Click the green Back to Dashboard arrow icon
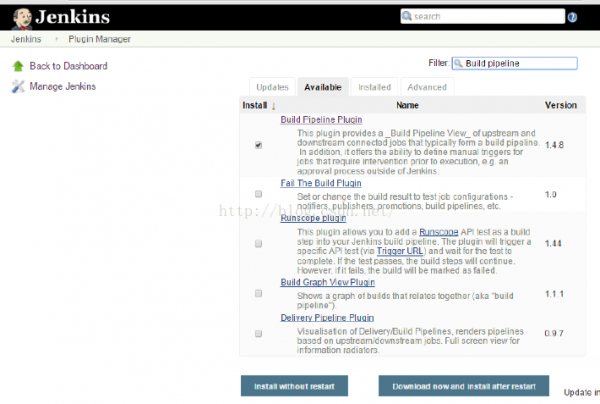The height and width of the screenshot is (404, 600). point(18,66)
